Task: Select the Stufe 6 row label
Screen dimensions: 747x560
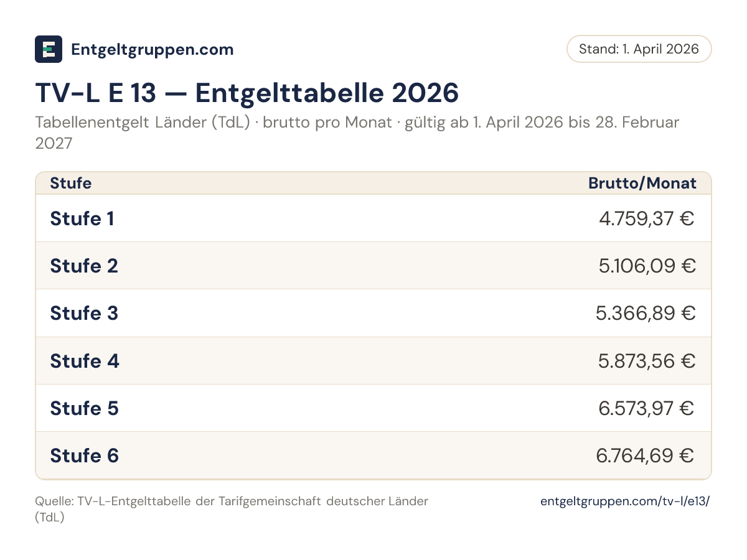Action: [84, 455]
